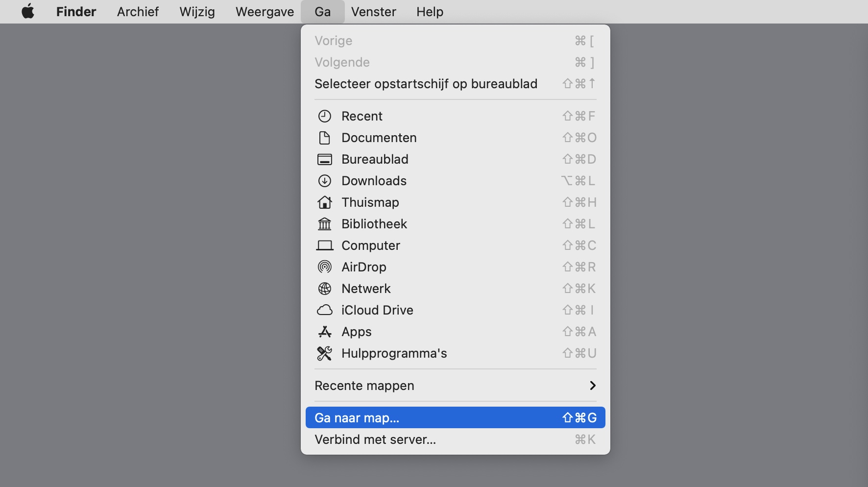Viewport: 868px width, 487px height.
Task: Click the Recent clock icon
Action: point(325,116)
